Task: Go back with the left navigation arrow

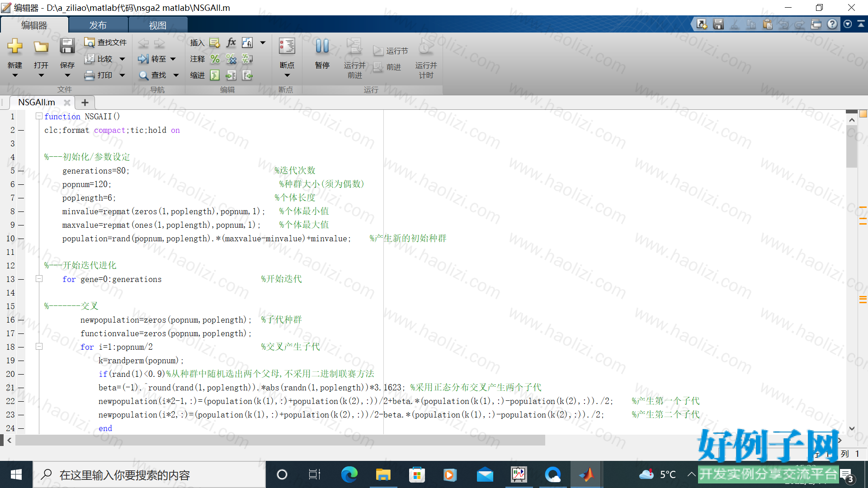Action: 143,43
